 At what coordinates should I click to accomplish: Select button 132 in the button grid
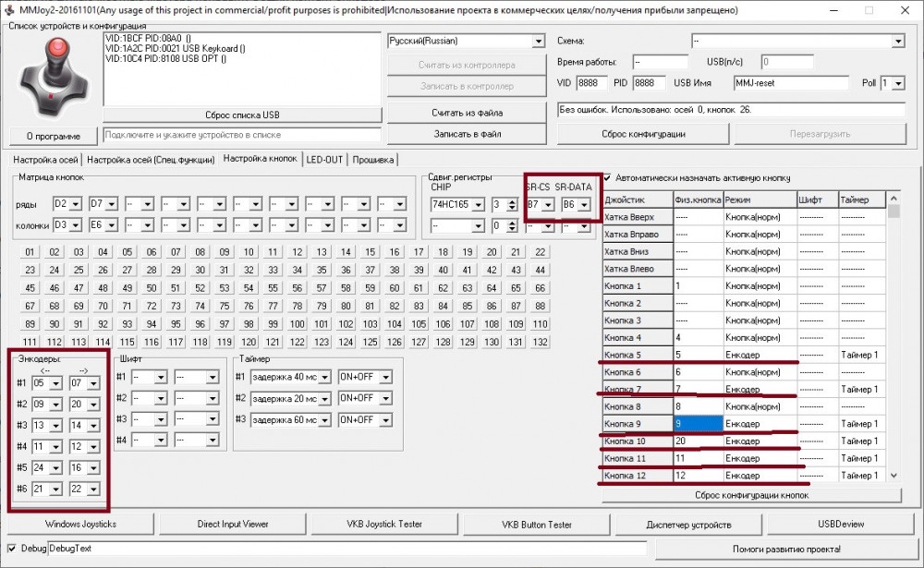click(541, 342)
